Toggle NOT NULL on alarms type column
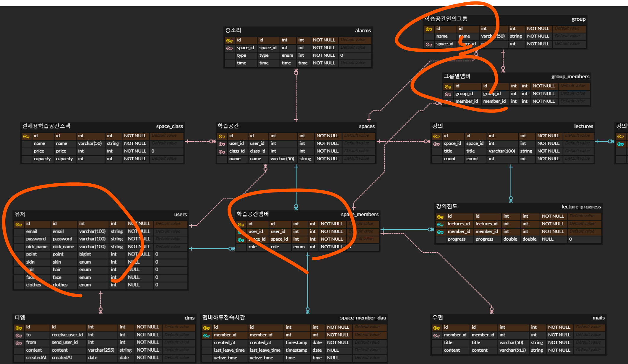 point(324,55)
